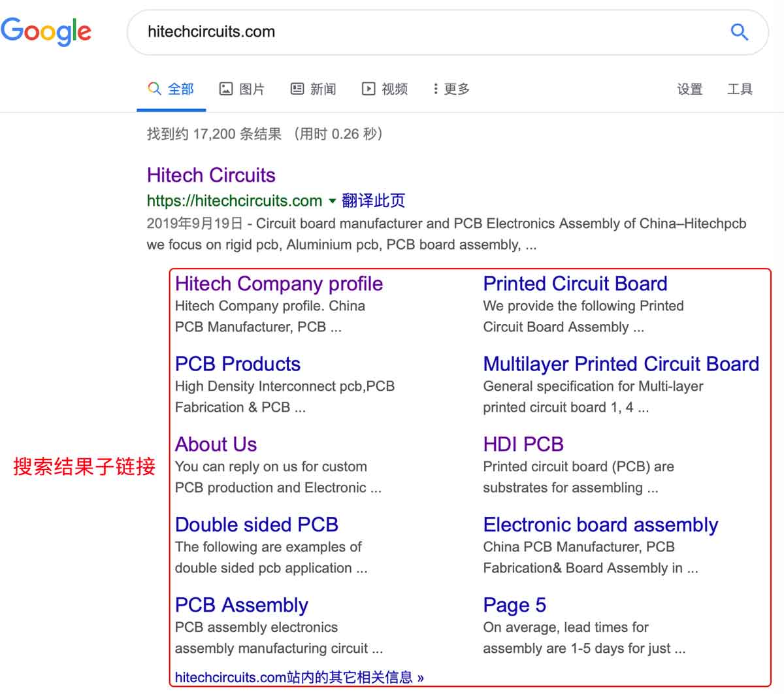The height and width of the screenshot is (694, 784).
Task: Click the search magnifier icon
Action: (739, 31)
